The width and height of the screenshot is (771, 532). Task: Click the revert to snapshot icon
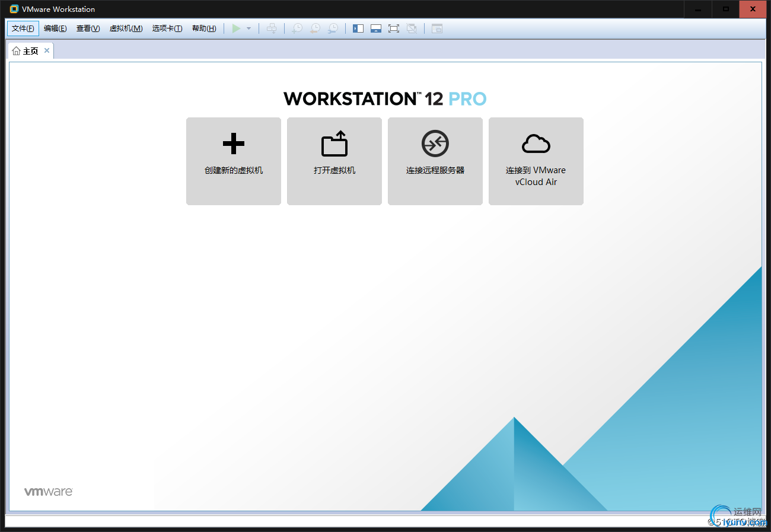(x=316, y=28)
